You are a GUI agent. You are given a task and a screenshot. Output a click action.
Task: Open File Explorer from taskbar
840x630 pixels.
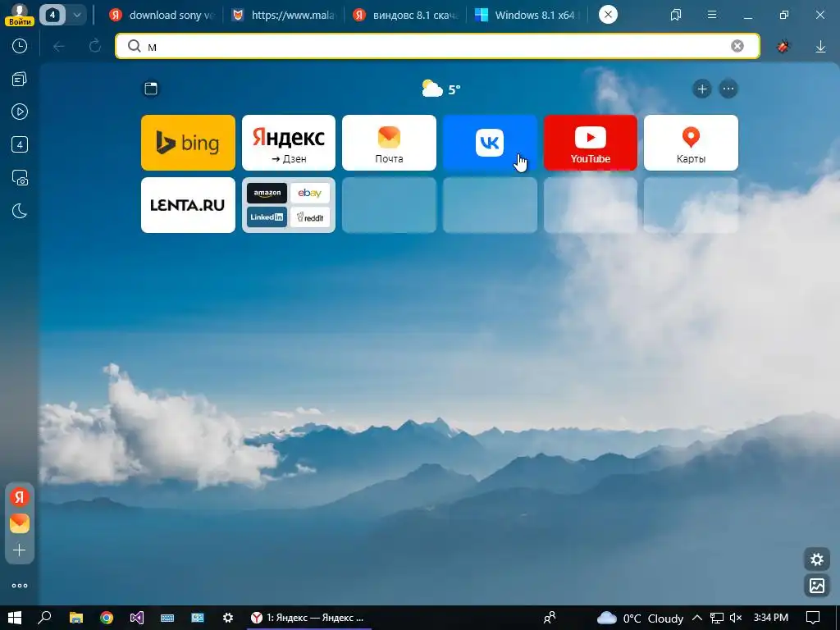(76, 618)
